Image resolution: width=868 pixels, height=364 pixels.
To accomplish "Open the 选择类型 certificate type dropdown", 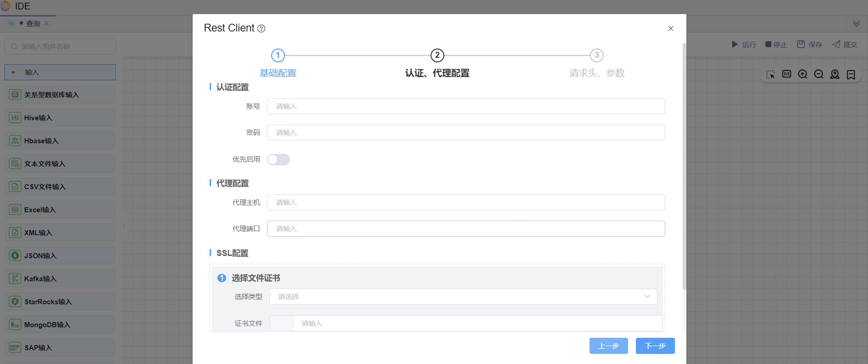I will (x=463, y=297).
